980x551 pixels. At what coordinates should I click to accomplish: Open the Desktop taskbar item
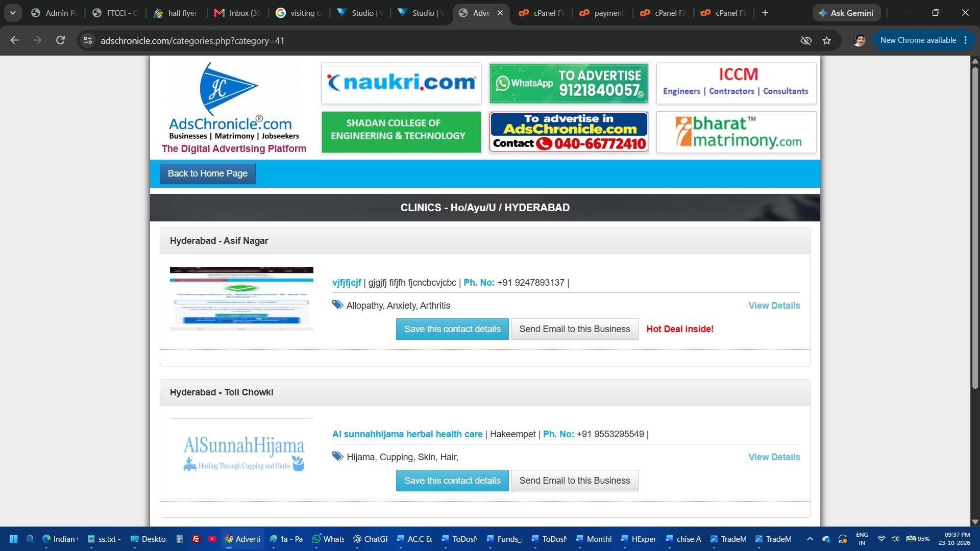[148, 539]
